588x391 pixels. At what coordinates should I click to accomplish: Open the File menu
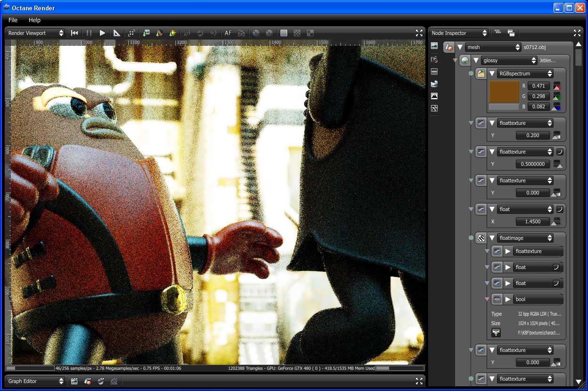click(x=13, y=20)
